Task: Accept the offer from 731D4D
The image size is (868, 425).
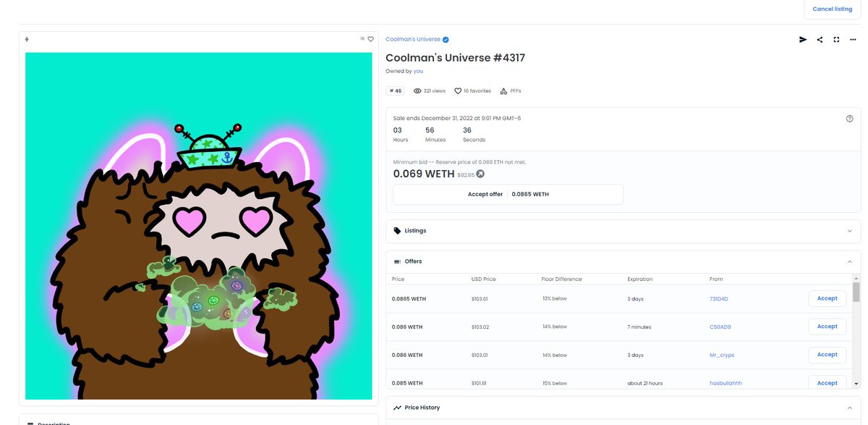Action: 827,298
